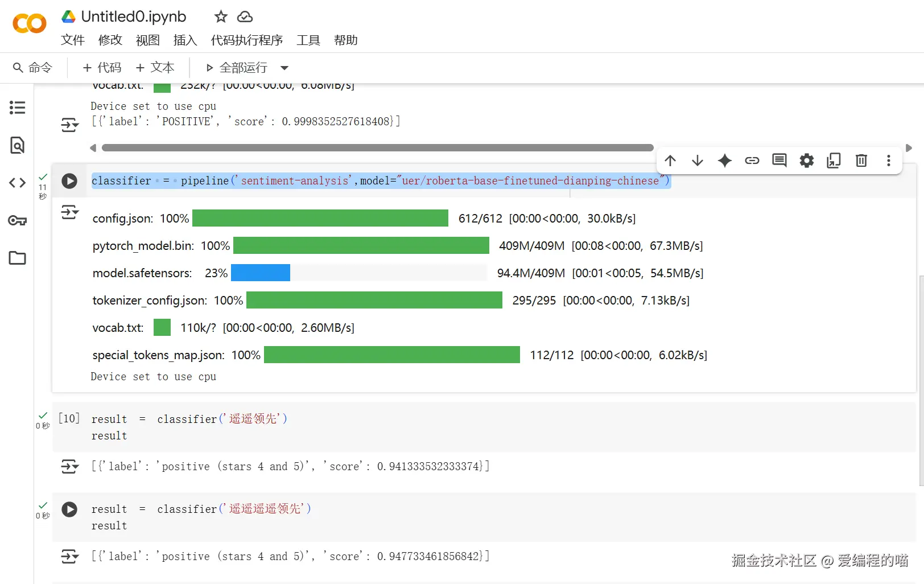Screen dimensions: 924x584
Task: Click the Colab logo
Action: (x=30, y=23)
